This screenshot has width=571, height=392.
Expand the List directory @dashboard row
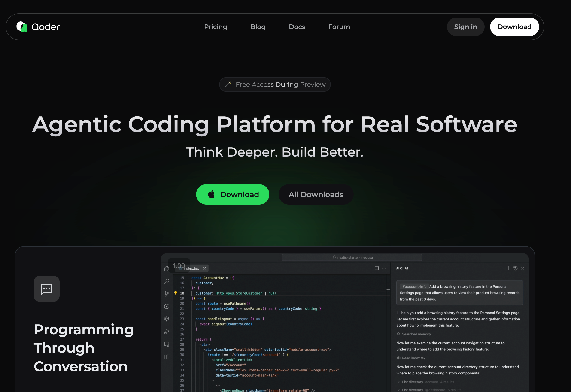[429, 389]
